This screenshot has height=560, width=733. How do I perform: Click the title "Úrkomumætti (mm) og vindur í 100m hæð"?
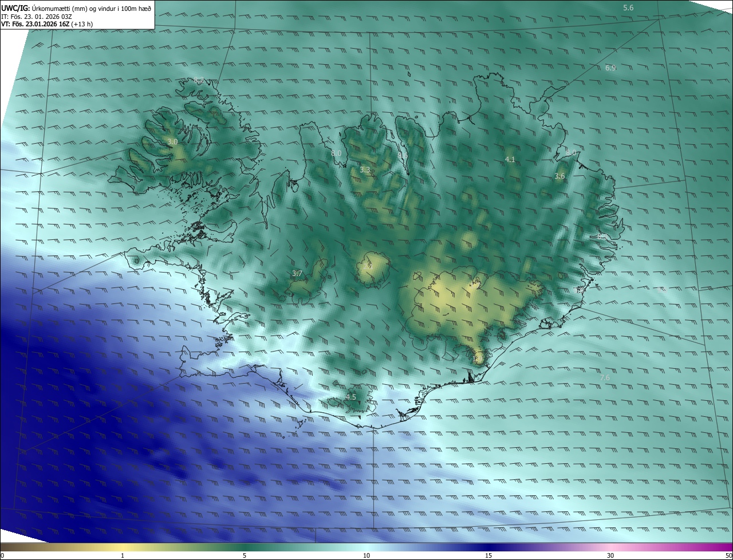click(x=91, y=8)
